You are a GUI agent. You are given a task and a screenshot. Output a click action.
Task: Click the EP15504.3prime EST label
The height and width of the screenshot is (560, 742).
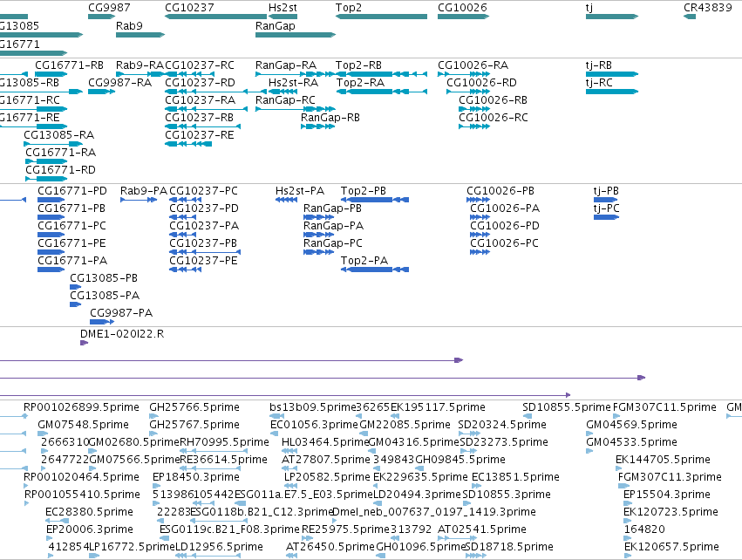(x=667, y=495)
